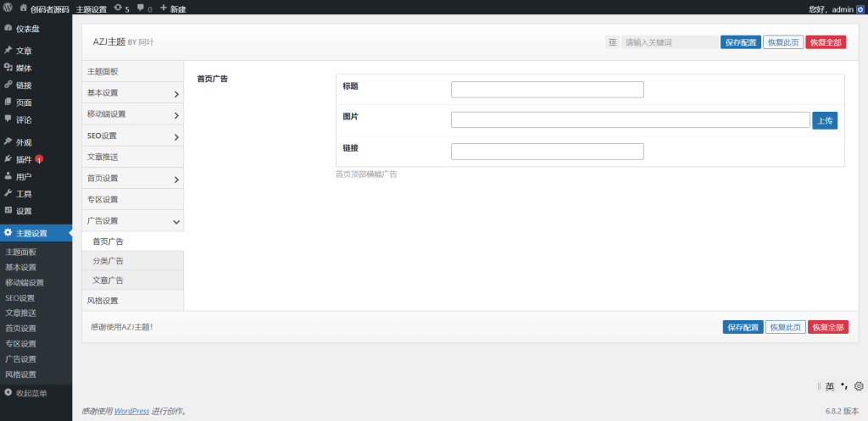Image resolution: width=868 pixels, height=421 pixels.
Task: Click the top 保存配置 button
Action: [740, 42]
